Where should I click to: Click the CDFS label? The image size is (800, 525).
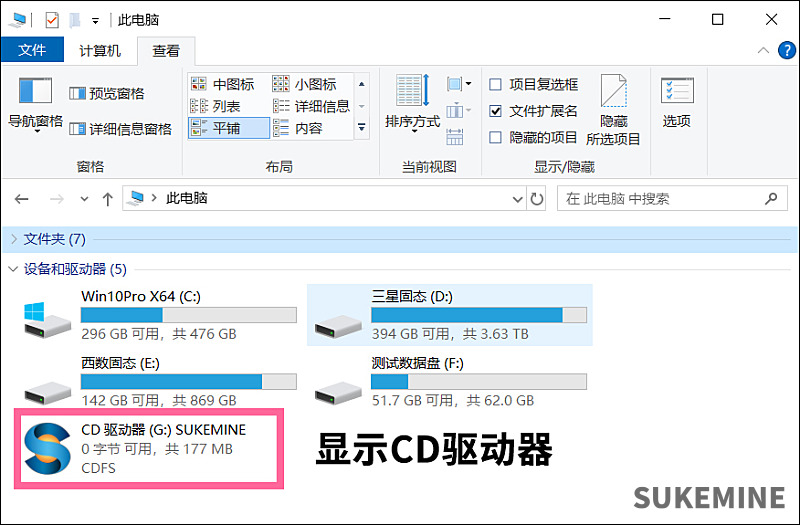98,468
